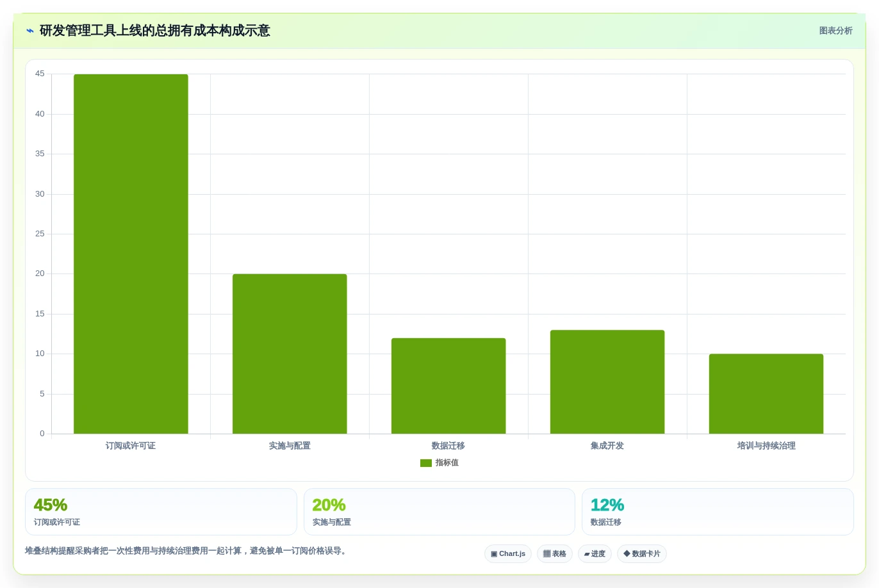Select the 数据迁移 bar in the chart

[x=448, y=386]
